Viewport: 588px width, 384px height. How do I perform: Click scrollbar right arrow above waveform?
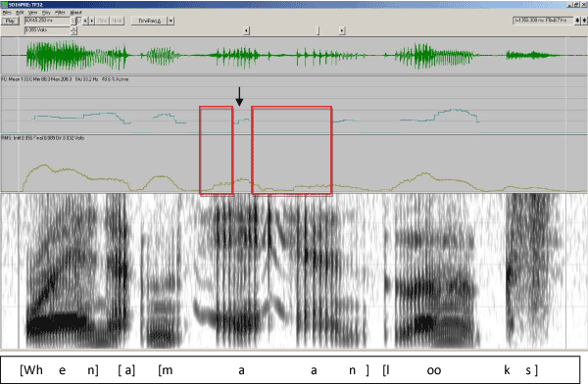[342, 30]
